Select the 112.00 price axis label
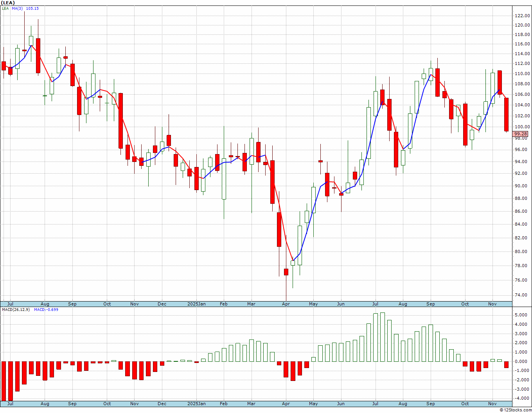Screen dimensions: 532x413 point(522,63)
